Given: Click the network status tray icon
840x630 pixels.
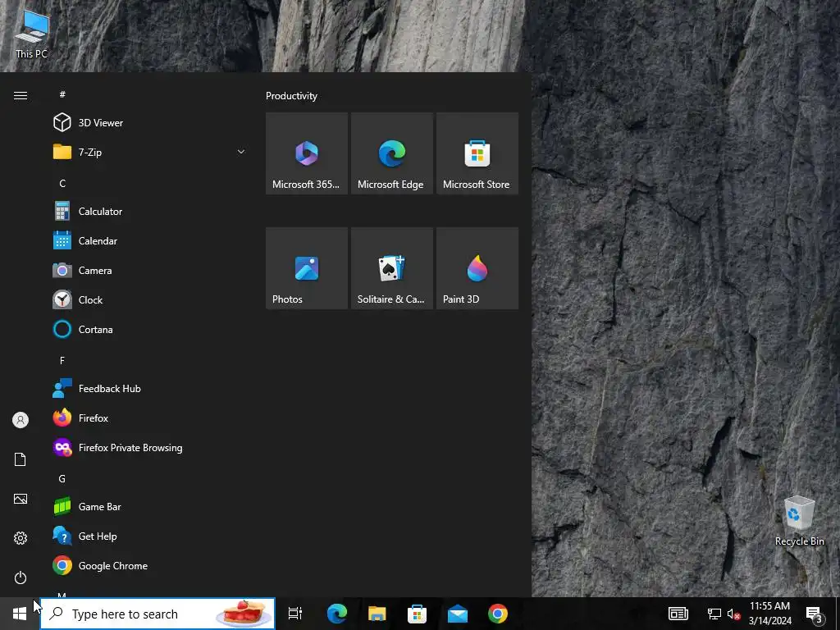Looking at the screenshot, I should tap(714, 614).
